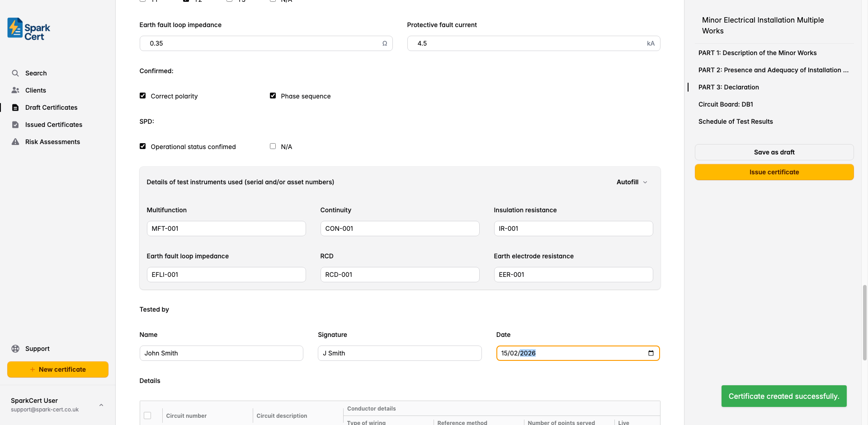The image size is (868, 425).
Task: Uncheck the Correct polarity checkbox
Action: [x=143, y=96]
